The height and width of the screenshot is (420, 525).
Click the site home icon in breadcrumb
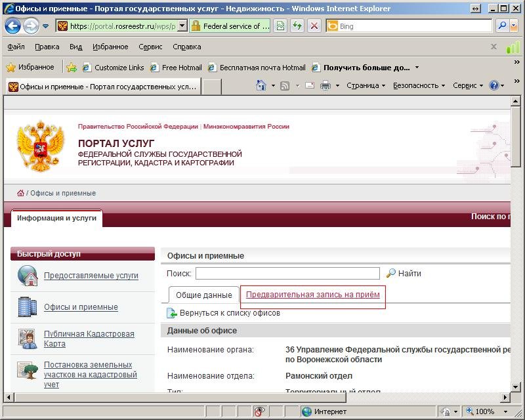21,193
